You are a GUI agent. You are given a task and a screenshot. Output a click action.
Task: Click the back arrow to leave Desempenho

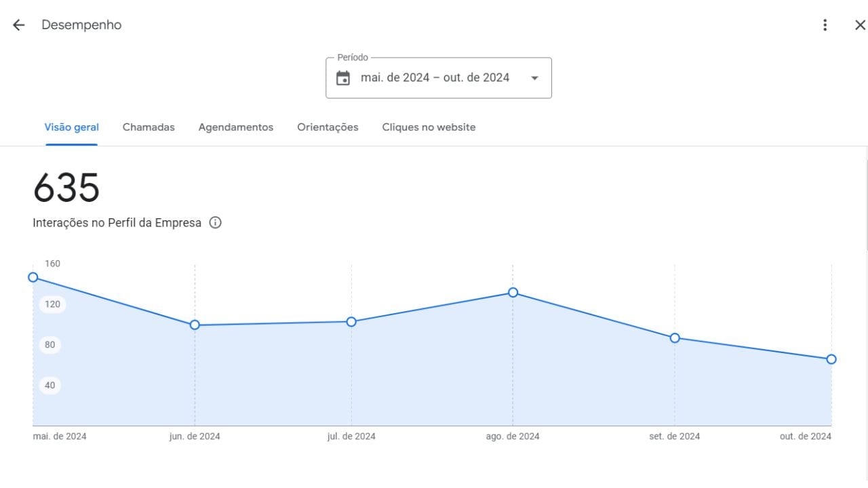coord(18,24)
